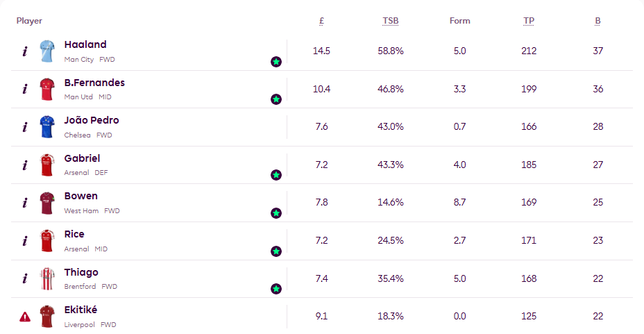The image size is (644, 334).
Task: Open the info icon for Haaland
Action: 25,51
